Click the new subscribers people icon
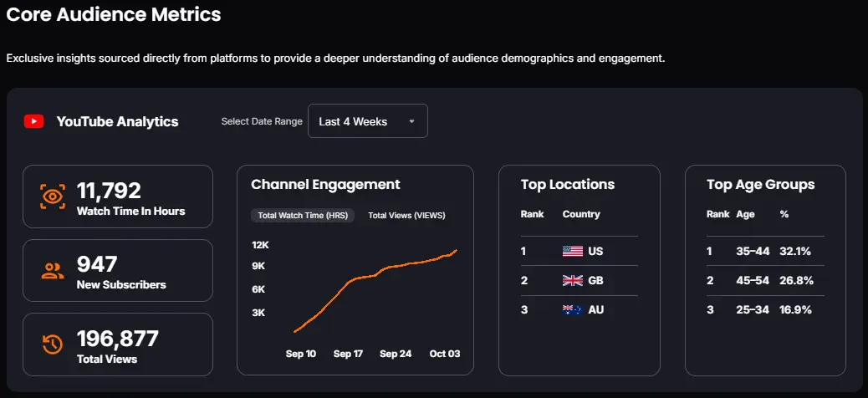The height and width of the screenshot is (398, 868). [x=53, y=271]
